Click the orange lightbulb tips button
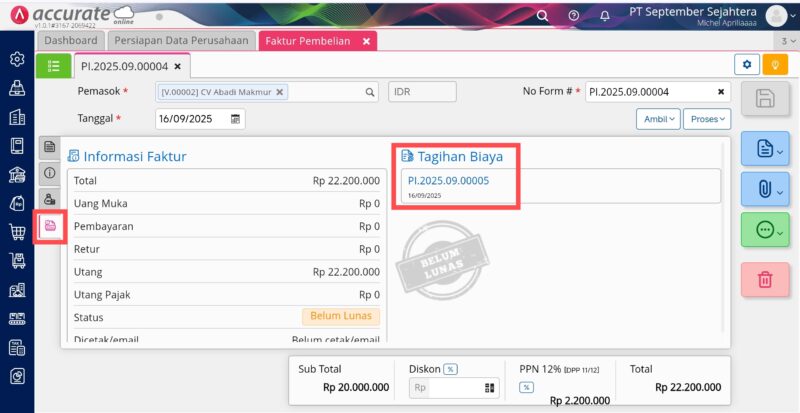Image resolution: width=800 pixels, height=413 pixels. tap(775, 65)
